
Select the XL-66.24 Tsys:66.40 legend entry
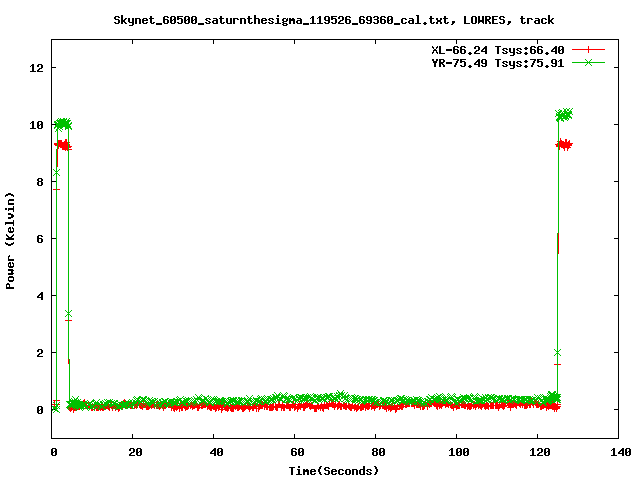point(498,50)
